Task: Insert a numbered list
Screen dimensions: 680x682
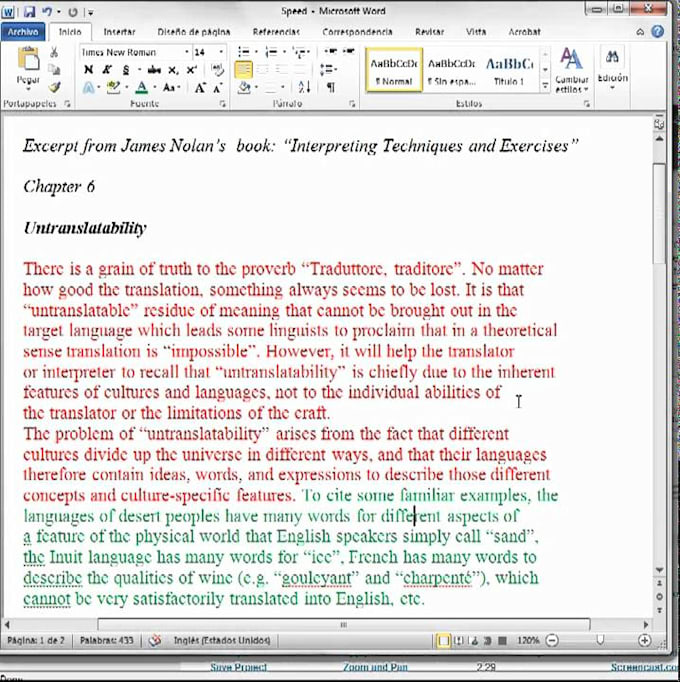Action: coord(271,52)
